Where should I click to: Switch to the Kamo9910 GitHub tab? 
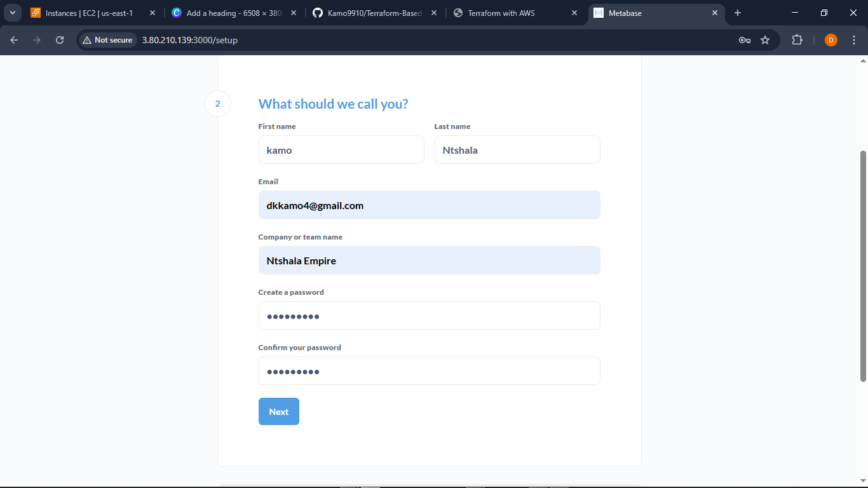374,13
